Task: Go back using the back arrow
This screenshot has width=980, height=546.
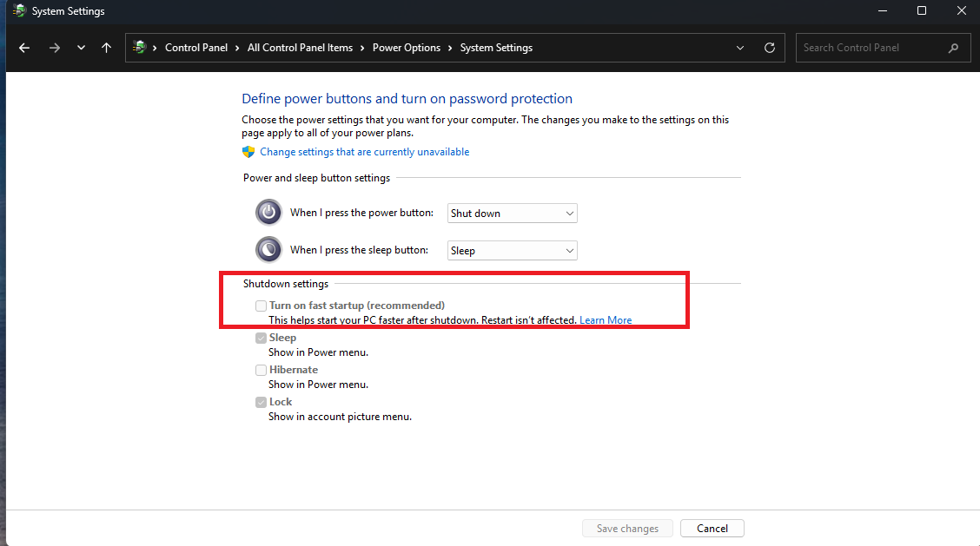Action: (x=24, y=48)
